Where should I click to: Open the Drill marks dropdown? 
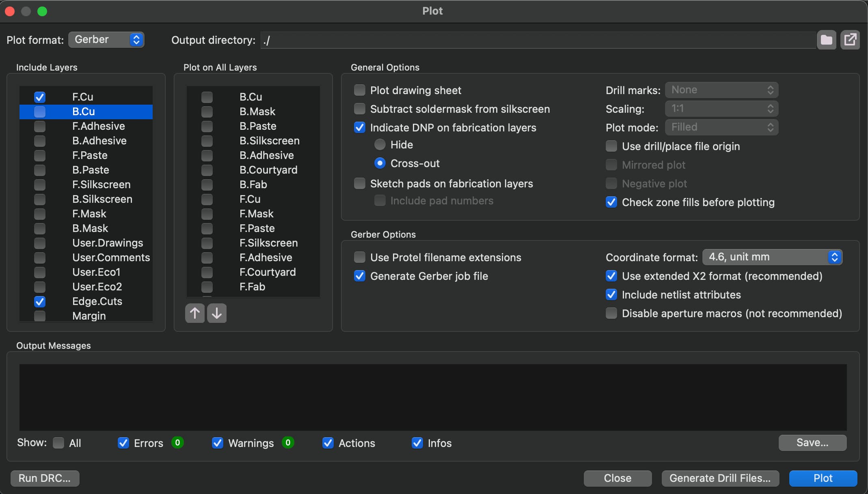tap(721, 90)
